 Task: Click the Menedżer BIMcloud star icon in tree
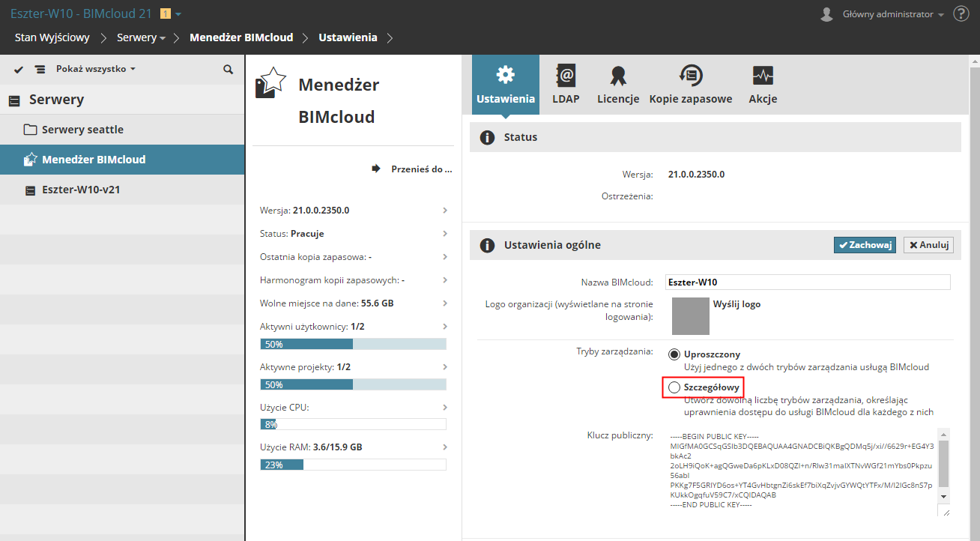(30, 159)
